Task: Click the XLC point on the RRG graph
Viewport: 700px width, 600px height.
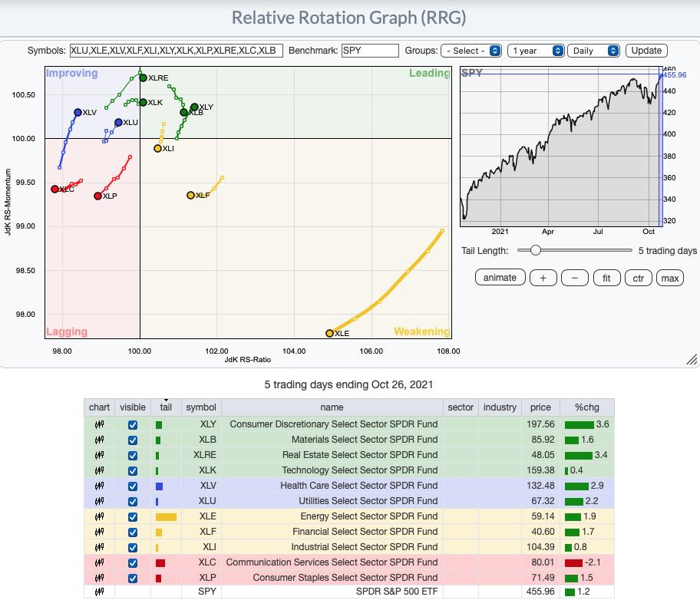Action: (x=54, y=190)
